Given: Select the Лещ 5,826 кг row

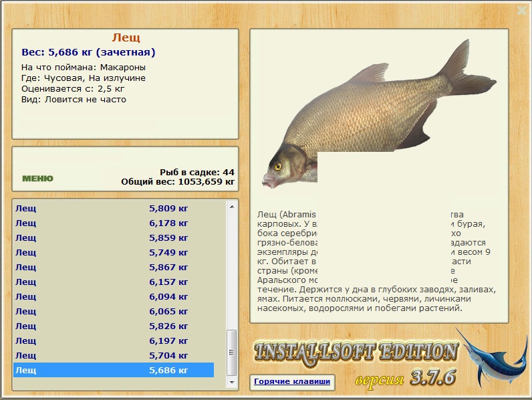Looking at the screenshot, I should pyautogui.click(x=114, y=326).
